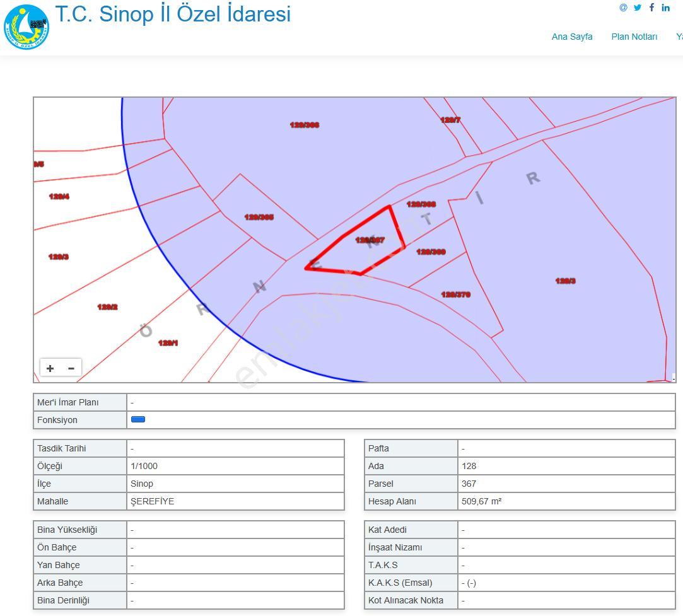Click the Kot Alınacak Nokta label

click(x=406, y=600)
